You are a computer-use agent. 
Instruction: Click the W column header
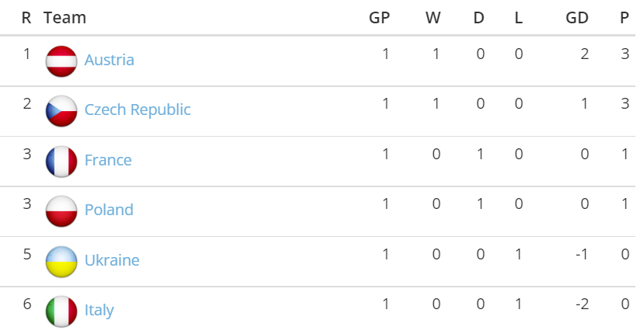pyautogui.click(x=433, y=17)
